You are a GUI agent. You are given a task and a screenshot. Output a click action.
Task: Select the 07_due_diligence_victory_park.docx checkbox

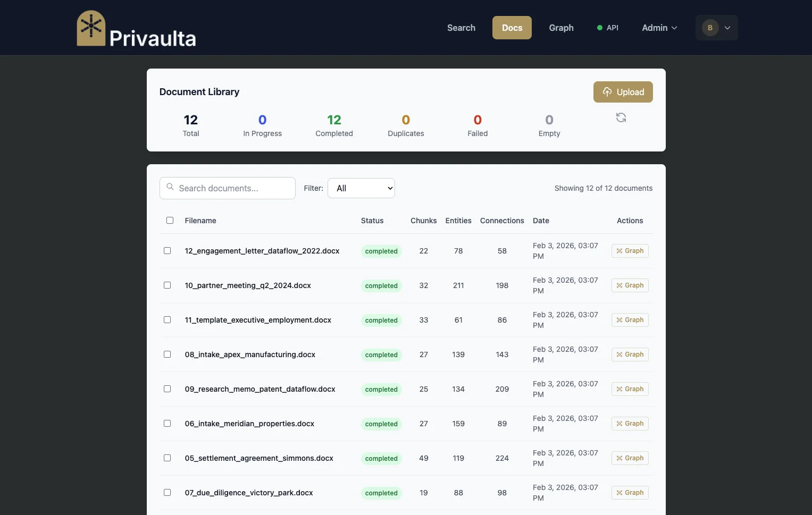(x=167, y=493)
